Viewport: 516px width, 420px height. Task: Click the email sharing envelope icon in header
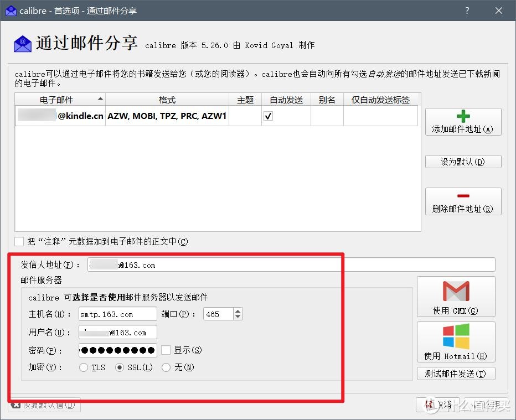click(x=23, y=44)
